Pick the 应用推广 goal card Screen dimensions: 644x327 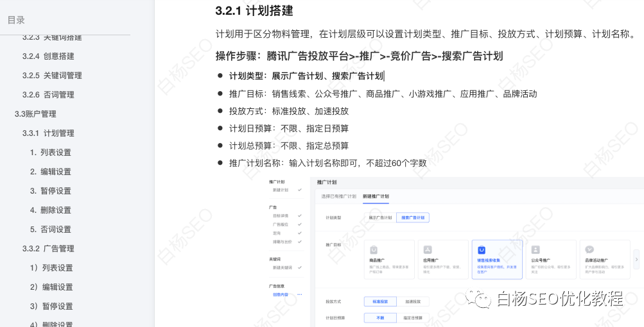(443, 260)
